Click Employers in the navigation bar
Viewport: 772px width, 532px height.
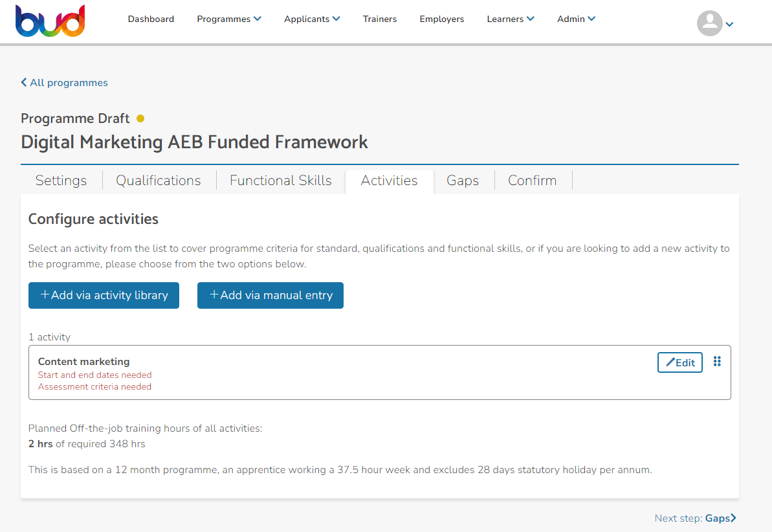tap(442, 19)
